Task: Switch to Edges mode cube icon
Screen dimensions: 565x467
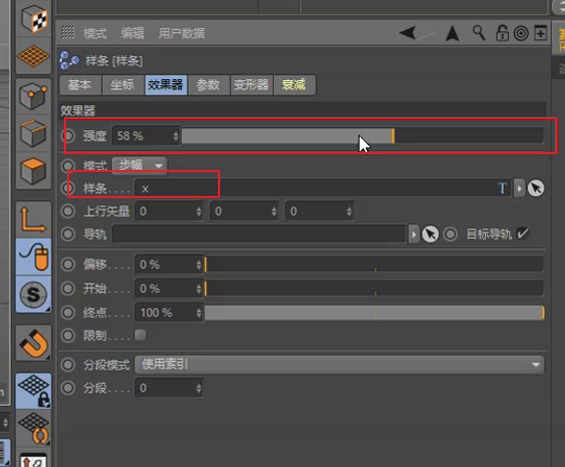Action: [x=33, y=133]
